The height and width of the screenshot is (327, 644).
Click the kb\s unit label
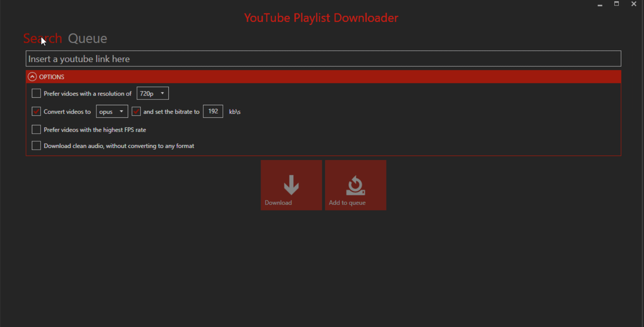235,112
